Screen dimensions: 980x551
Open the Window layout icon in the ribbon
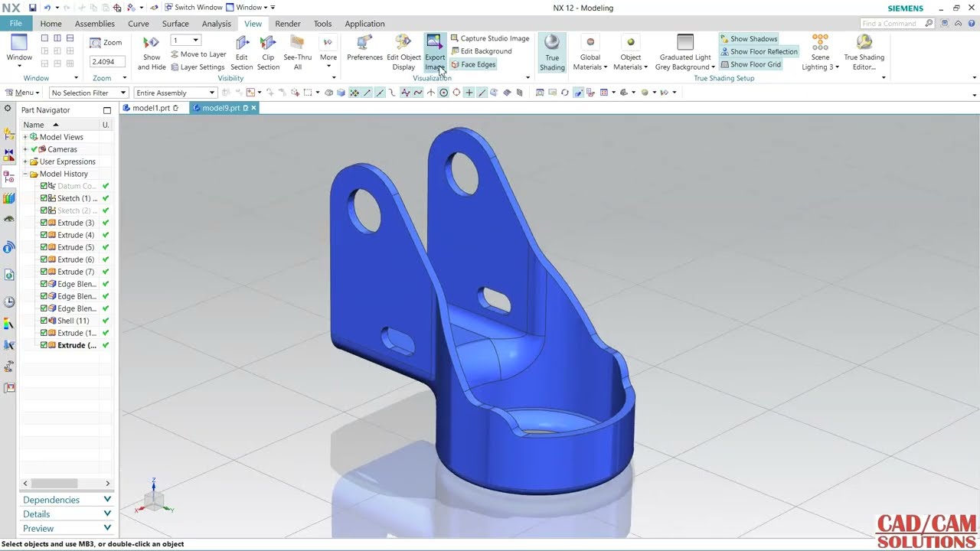(x=19, y=42)
